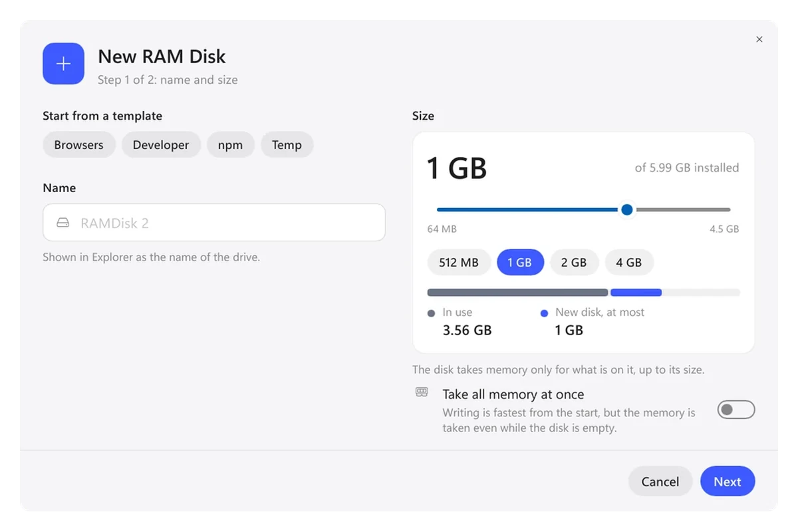
Task: Click the grey right portion of size slider track
Action: [x=683, y=210]
